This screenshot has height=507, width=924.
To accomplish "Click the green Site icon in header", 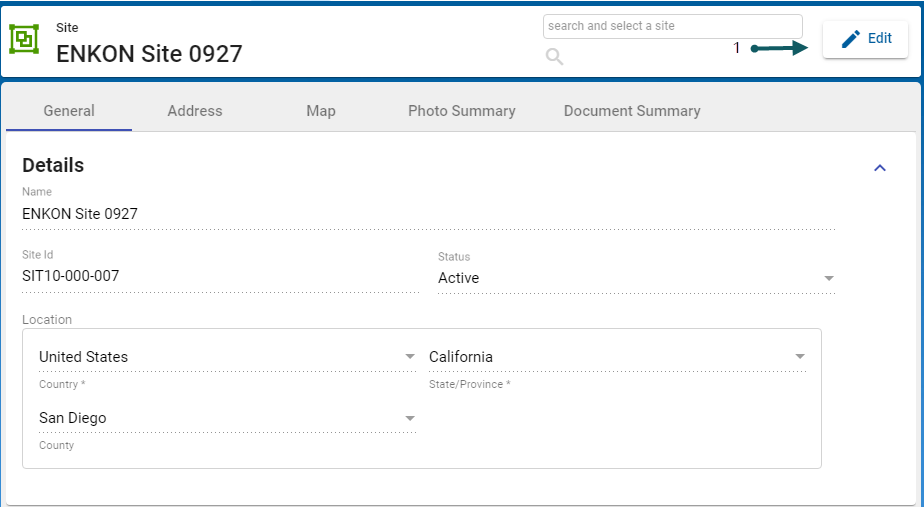I will point(24,39).
